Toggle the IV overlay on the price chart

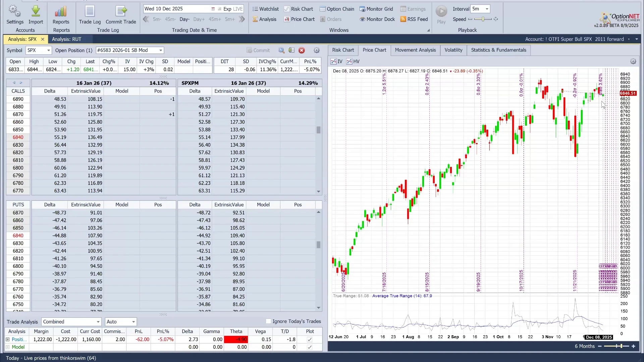click(x=336, y=61)
